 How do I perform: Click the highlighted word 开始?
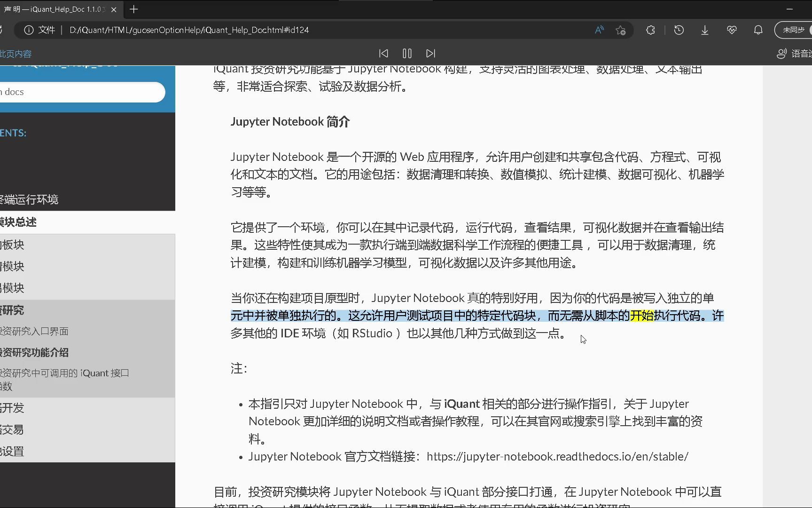pyautogui.click(x=641, y=316)
